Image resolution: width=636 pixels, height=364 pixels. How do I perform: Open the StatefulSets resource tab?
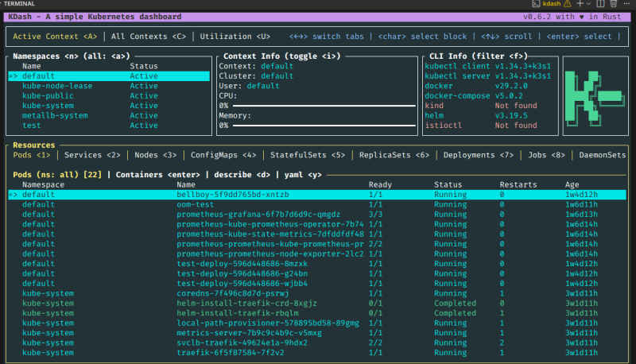coord(308,155)
